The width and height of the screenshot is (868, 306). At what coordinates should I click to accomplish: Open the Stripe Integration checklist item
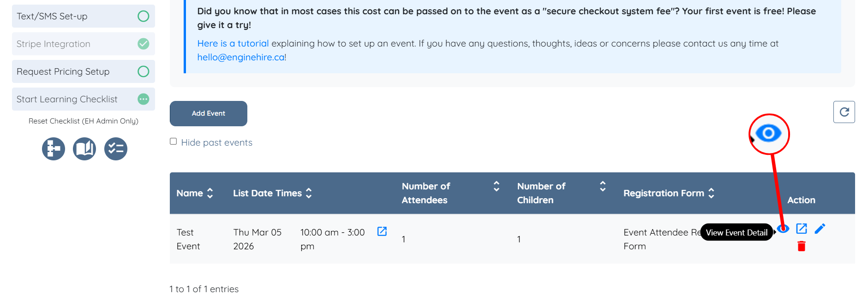point(54,44)
